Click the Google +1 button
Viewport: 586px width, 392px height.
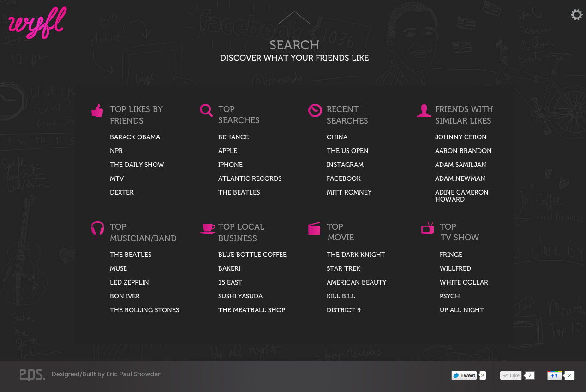pyautogui.click(x=554, y=375)
